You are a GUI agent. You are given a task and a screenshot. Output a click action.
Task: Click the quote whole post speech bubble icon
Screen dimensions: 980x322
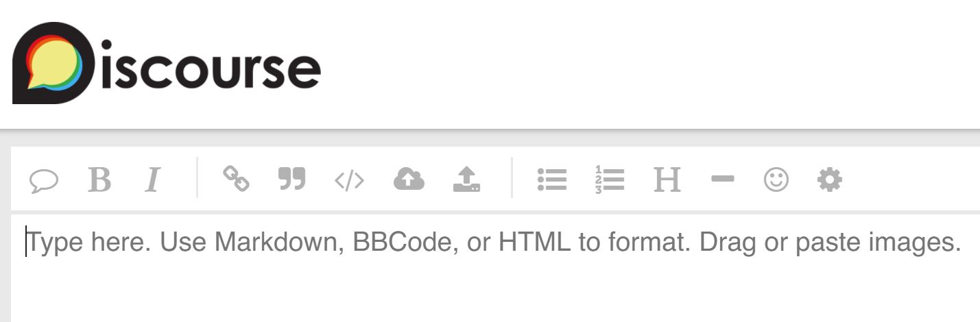[x=44, y=181]
